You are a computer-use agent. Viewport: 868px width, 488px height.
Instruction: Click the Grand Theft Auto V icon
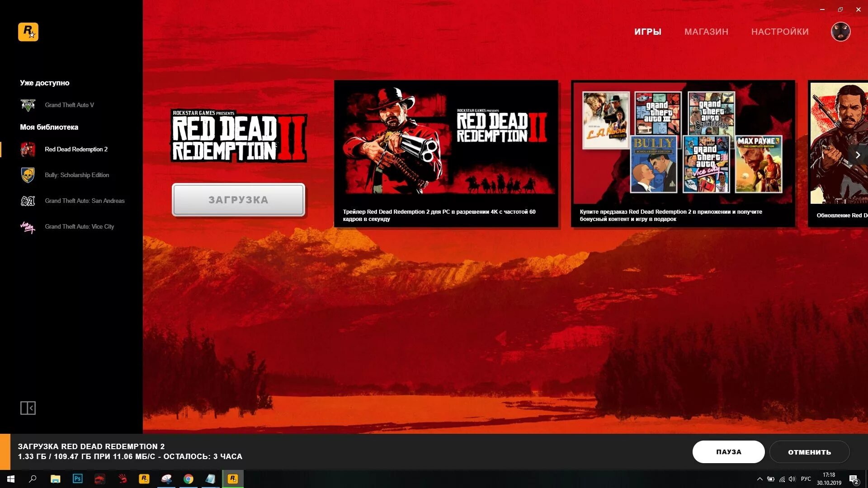(x=28, y=105)
